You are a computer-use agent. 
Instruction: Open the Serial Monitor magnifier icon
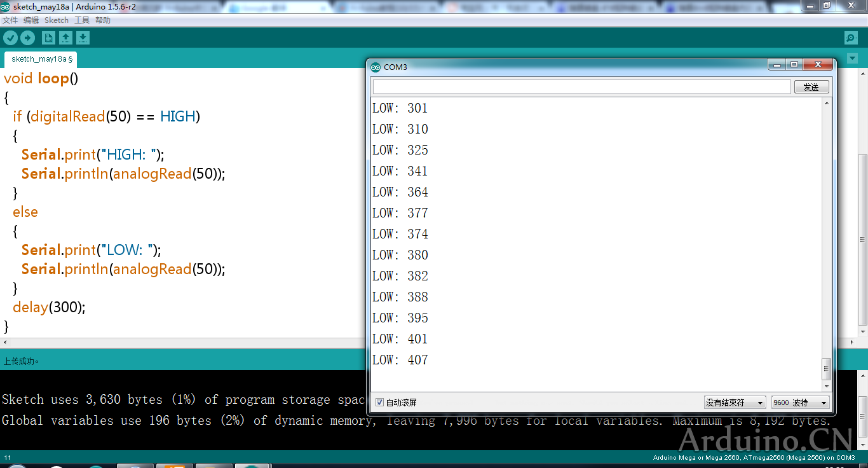tap(851, 38)
